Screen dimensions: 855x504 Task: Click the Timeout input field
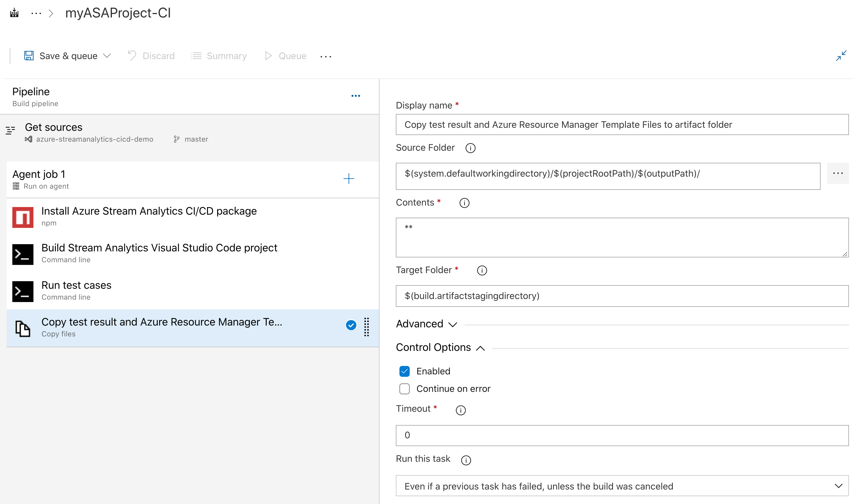pyautogui.click(x=622, y=435)
